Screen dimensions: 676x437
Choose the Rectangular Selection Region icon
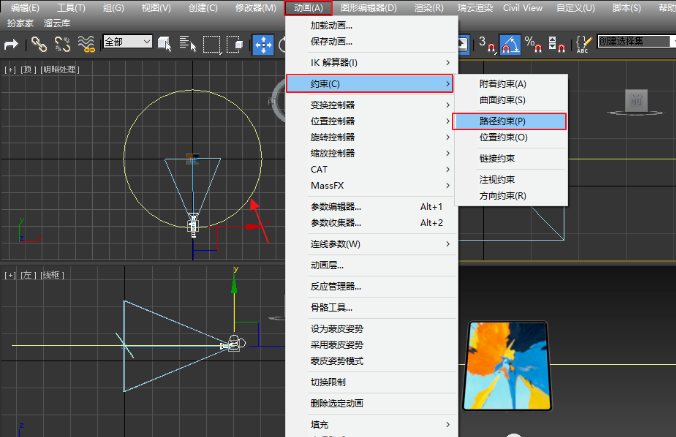(x=212, y=43)
